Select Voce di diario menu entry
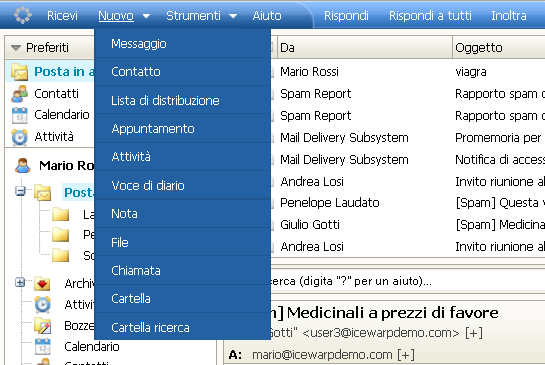 (182, 186)
